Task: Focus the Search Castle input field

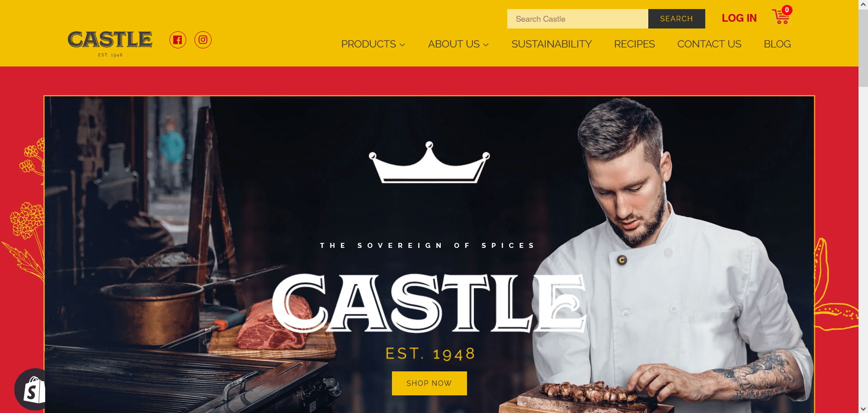Action: click(577, 19)
